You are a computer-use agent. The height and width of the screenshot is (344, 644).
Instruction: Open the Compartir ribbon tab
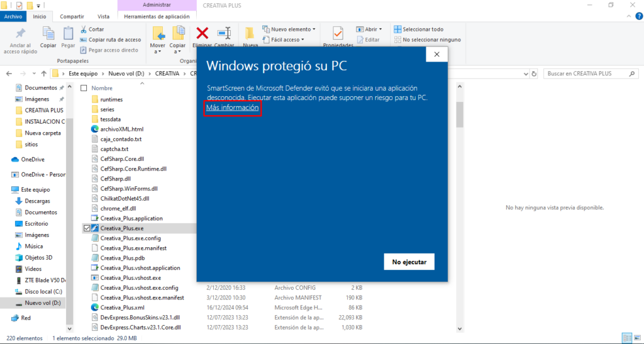(72, 16)
